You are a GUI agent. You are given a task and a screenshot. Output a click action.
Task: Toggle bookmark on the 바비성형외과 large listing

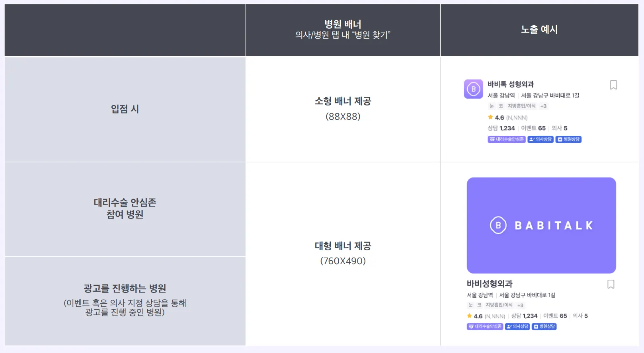611,284
